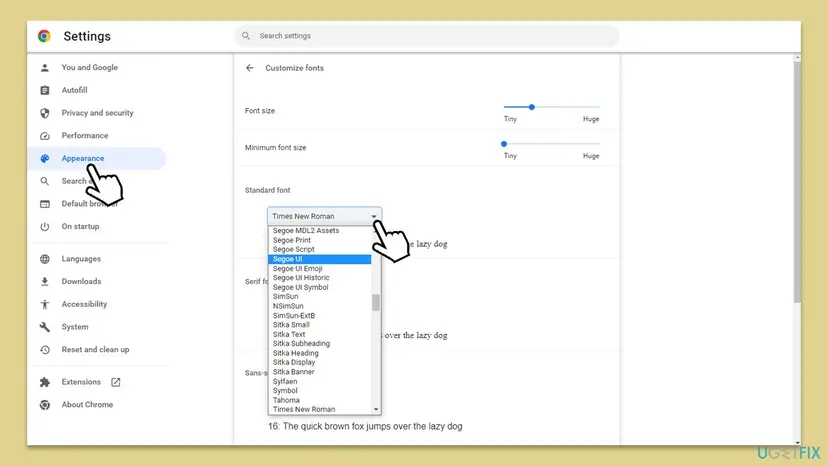Click the magnifier icon in search settings

coord(246,36)
